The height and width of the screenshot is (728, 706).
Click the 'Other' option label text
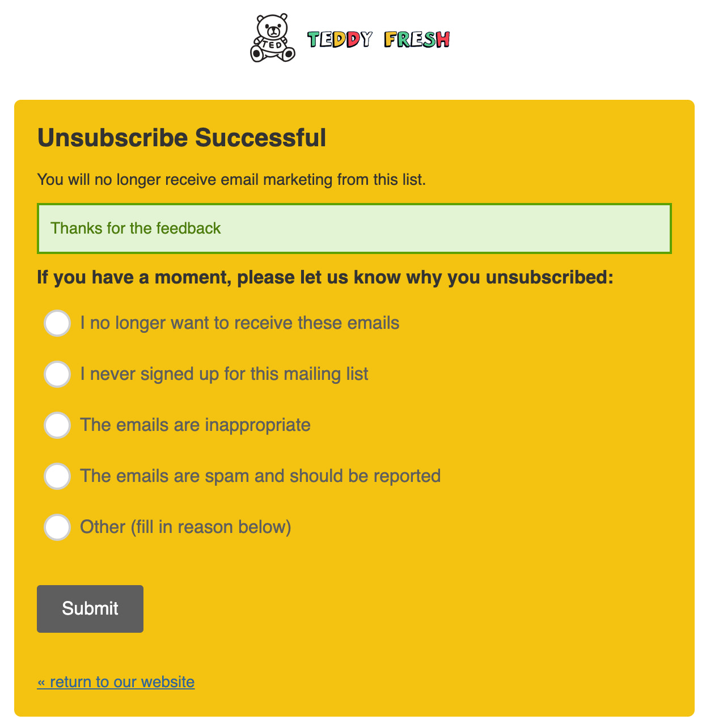click(186, 527)
